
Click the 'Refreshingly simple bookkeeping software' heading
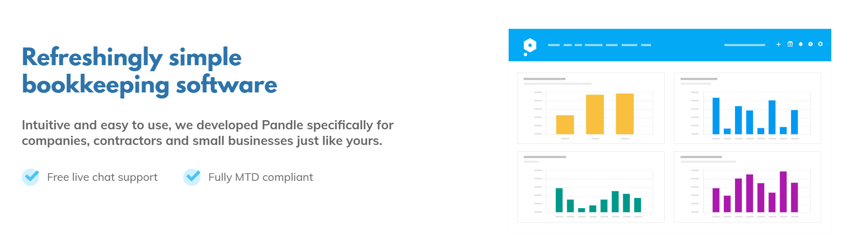tap(149, 71)
